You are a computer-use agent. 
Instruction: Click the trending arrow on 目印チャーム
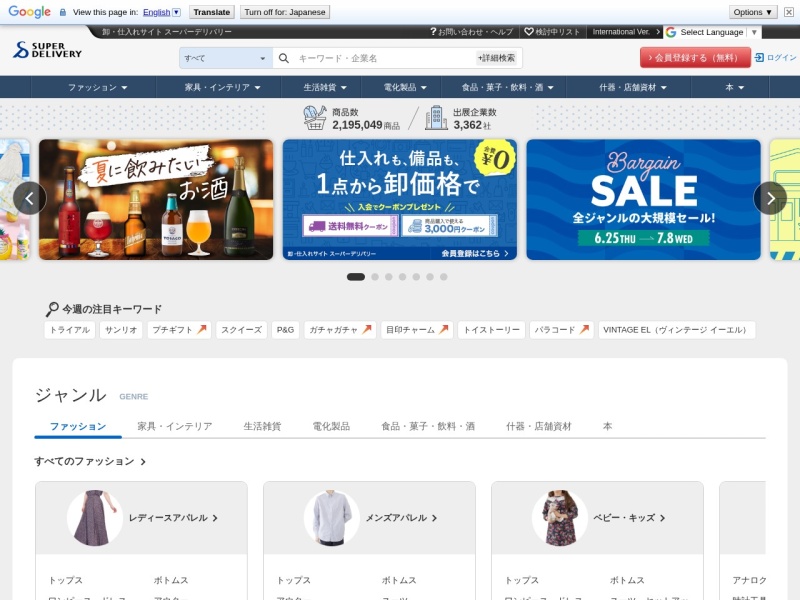pos(444,330)
